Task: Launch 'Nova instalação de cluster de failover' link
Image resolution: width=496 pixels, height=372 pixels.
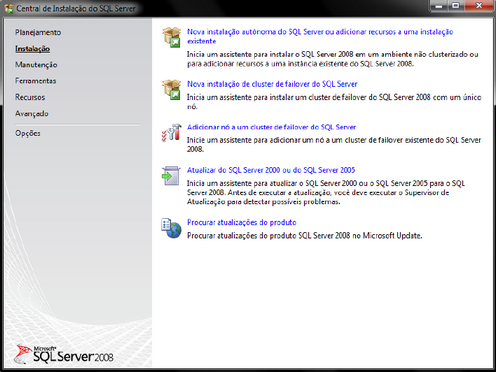Action: click(272, 84)
